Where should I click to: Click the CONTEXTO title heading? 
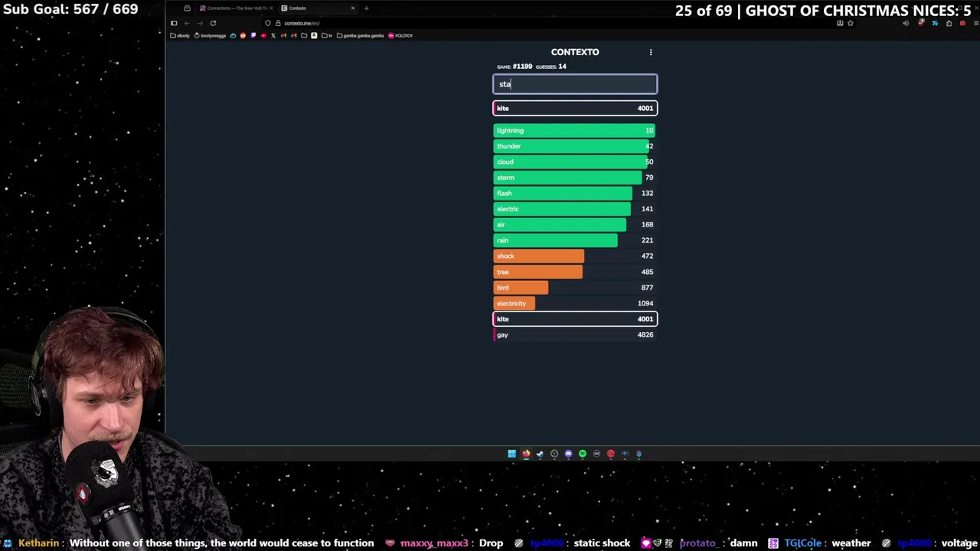(575, 52)
